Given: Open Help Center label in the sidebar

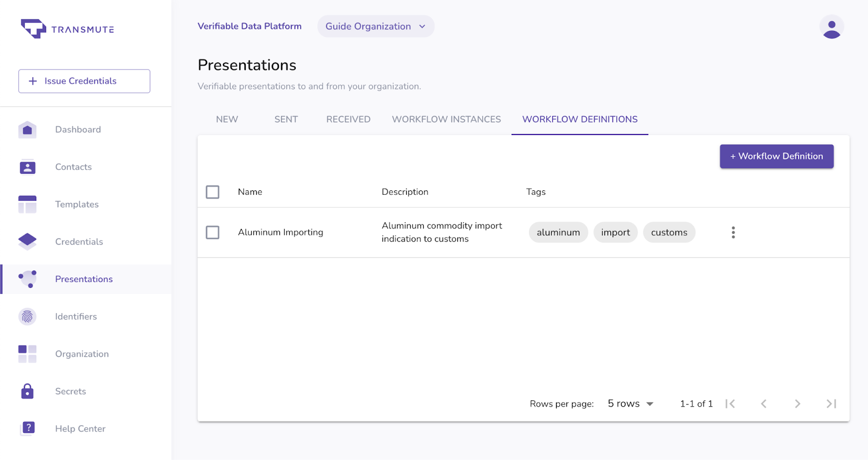Looking at the screenshot, I should click(80, 429).
